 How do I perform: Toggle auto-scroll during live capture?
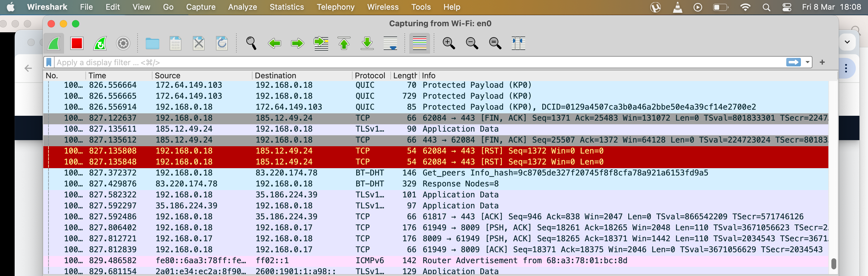click(x=390, y=44)
